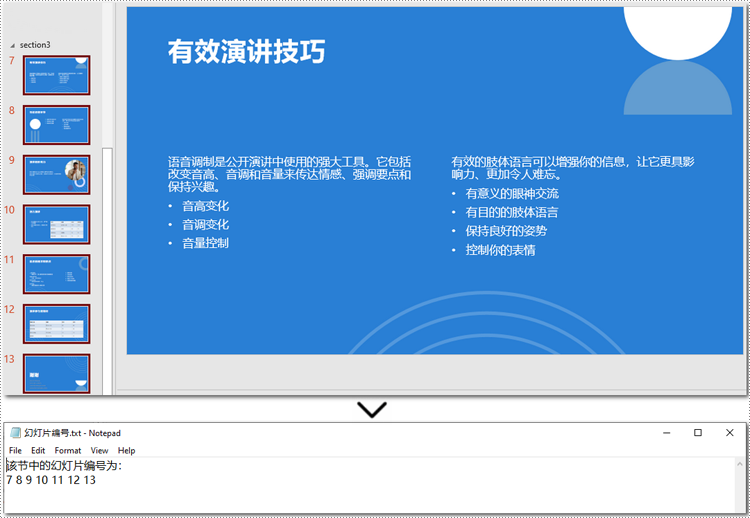Image resolution: width=750 pixels, height=518 pixels.
Task: Select slide 9 thumbnail with photo
Action: coord(56,175)
